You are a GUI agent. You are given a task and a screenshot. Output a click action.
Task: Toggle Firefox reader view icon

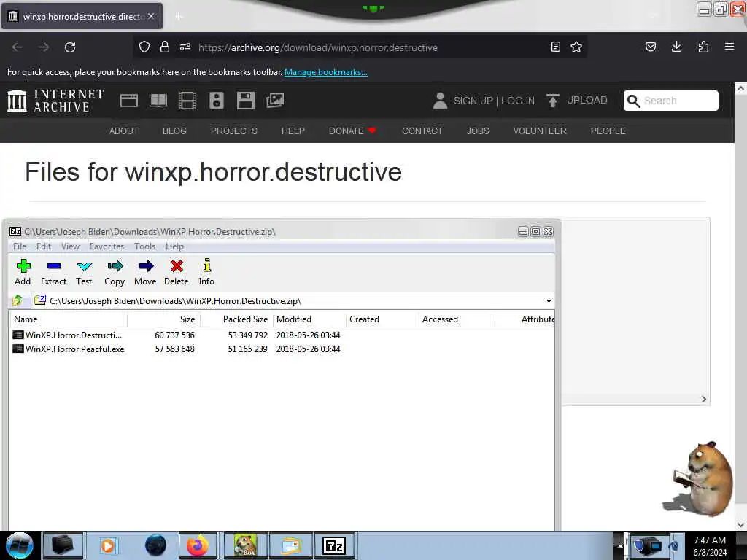pyautogui.click(x=555, y=47)
